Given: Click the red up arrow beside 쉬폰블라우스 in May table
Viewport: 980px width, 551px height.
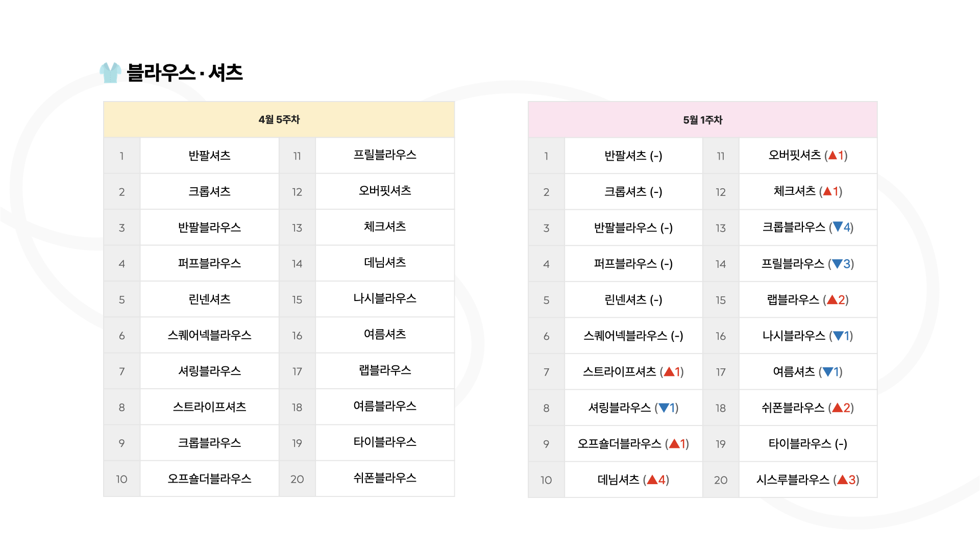Looking at the screenshot, I should point(837,408).
